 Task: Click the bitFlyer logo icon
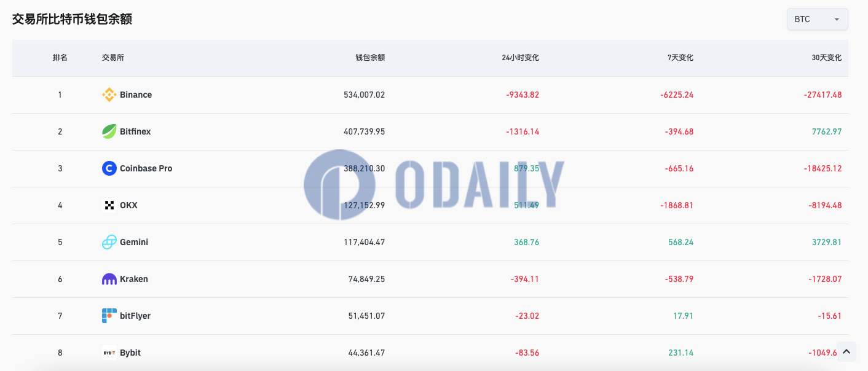[109, 316]
